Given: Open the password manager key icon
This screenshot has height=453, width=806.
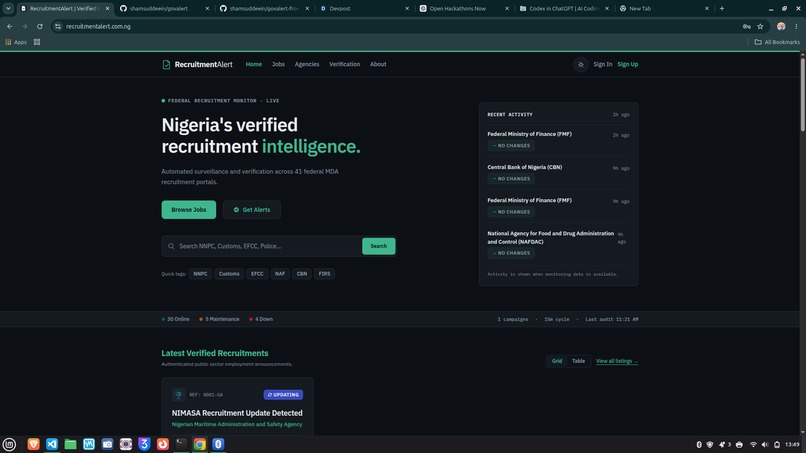Looking at the screenshot, I should pyautogui.click(x=746, y=26).
